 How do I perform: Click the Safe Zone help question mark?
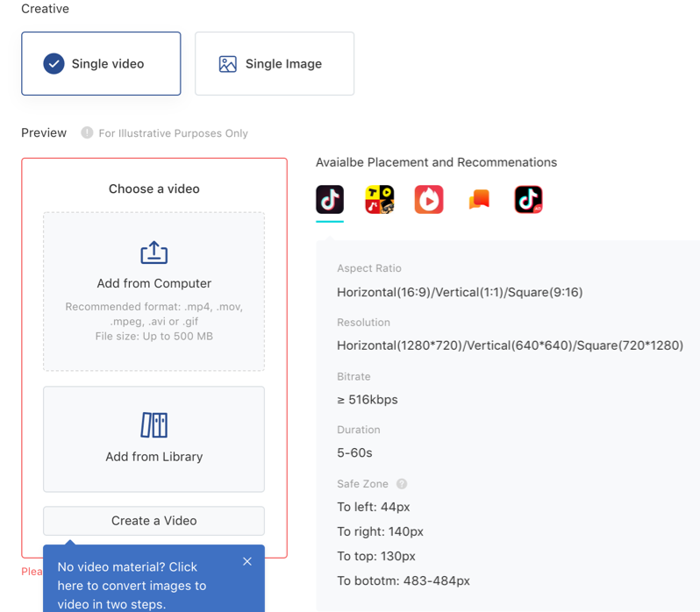click(402, 484)
